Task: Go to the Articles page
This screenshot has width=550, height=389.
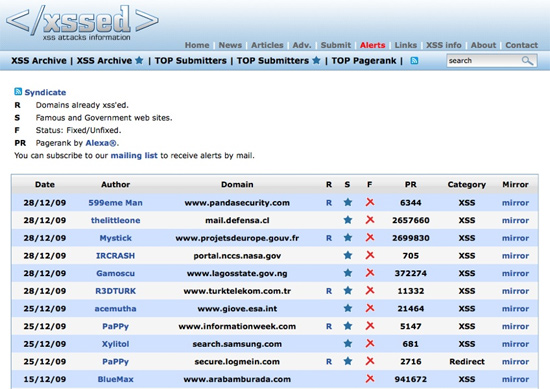Action: coord(267,45)
